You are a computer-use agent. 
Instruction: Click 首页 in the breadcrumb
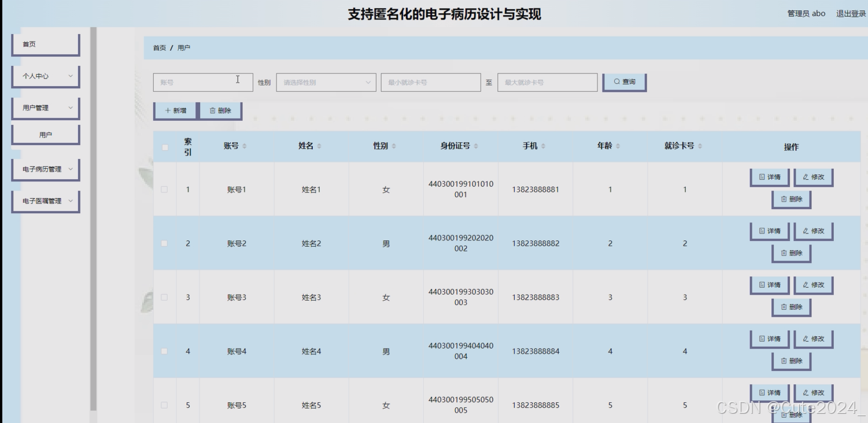click(x=160, y=48)
